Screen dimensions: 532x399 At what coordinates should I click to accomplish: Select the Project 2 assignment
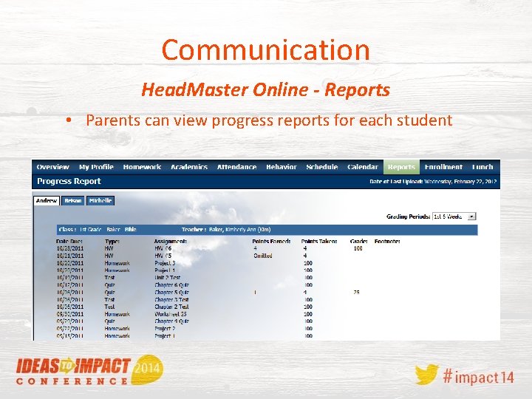165,328
